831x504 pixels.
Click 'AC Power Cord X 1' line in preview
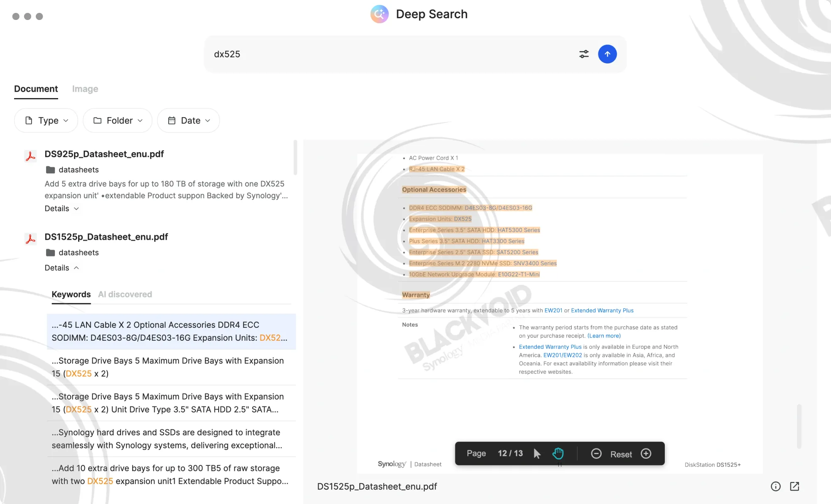click(433, 158)
